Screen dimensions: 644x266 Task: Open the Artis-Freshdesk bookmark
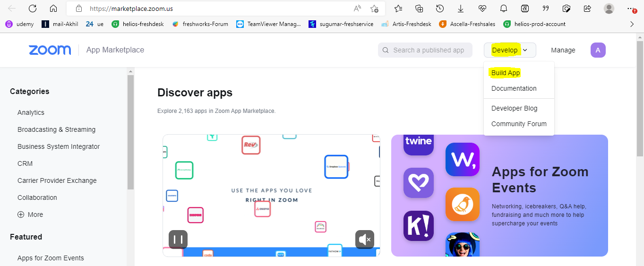406,24
